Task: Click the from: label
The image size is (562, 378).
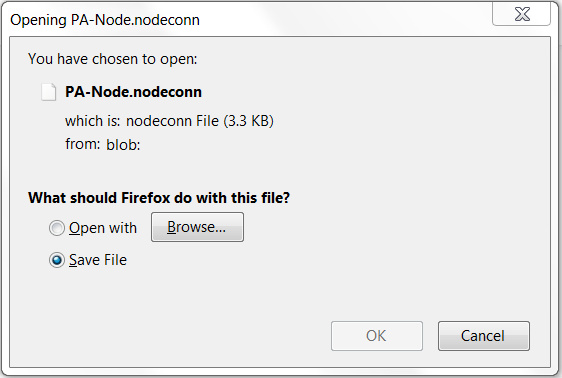Action: click(x=82, y=144)
